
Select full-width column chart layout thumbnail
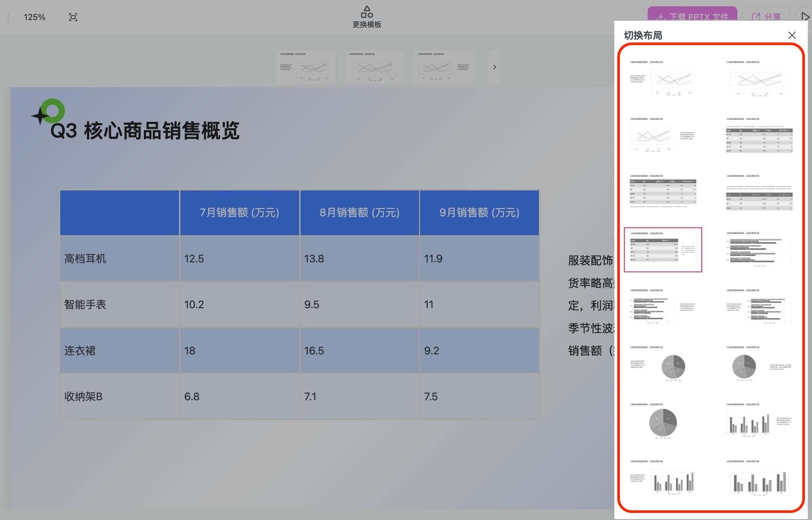pyautogui.click(x=759, y=478)
